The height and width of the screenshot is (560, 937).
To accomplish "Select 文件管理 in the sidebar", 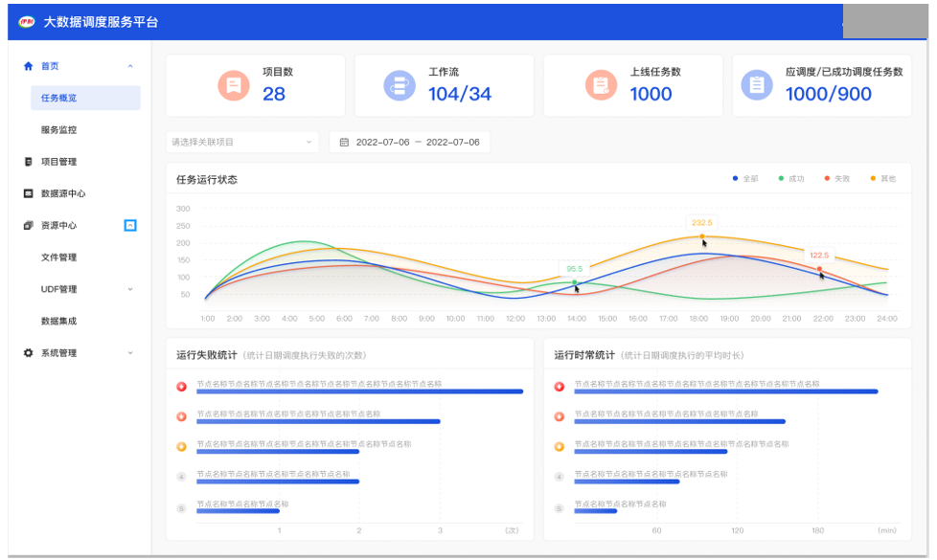I will [x=58, y=258].
